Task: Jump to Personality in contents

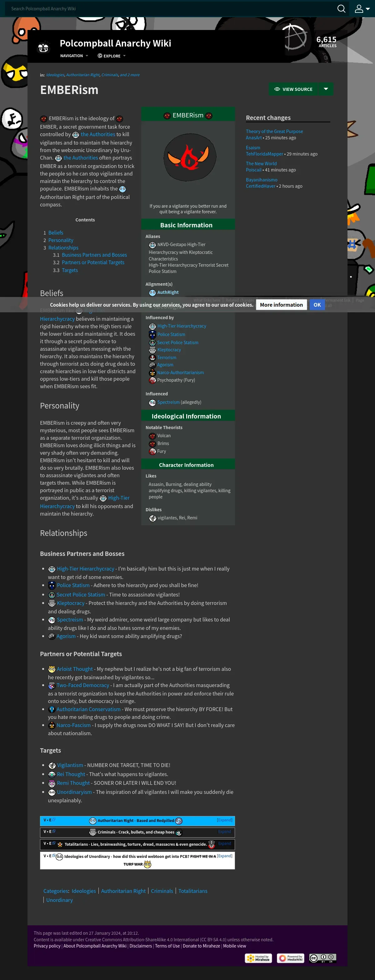Action: [61, 240]
